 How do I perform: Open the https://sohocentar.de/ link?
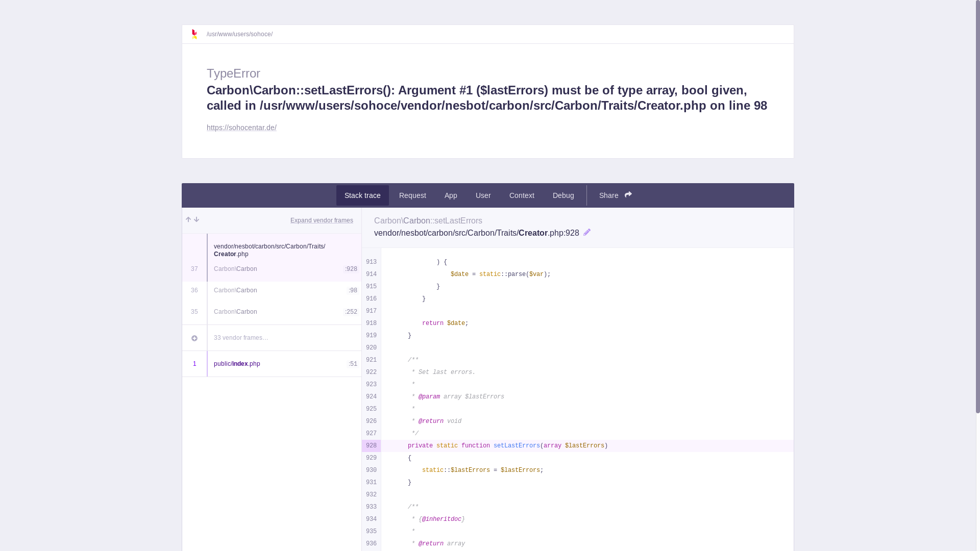(241, 128)
